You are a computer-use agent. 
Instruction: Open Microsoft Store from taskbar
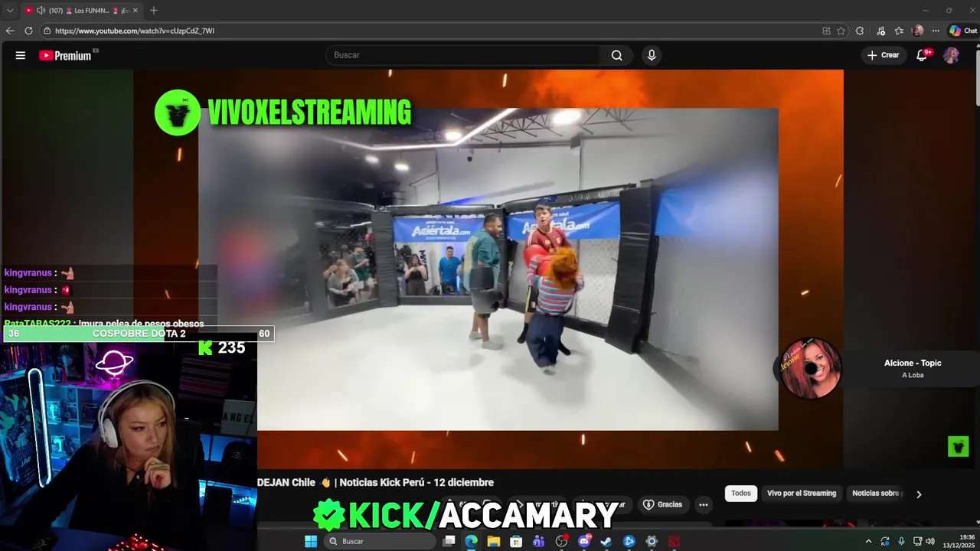coord(516,541)
